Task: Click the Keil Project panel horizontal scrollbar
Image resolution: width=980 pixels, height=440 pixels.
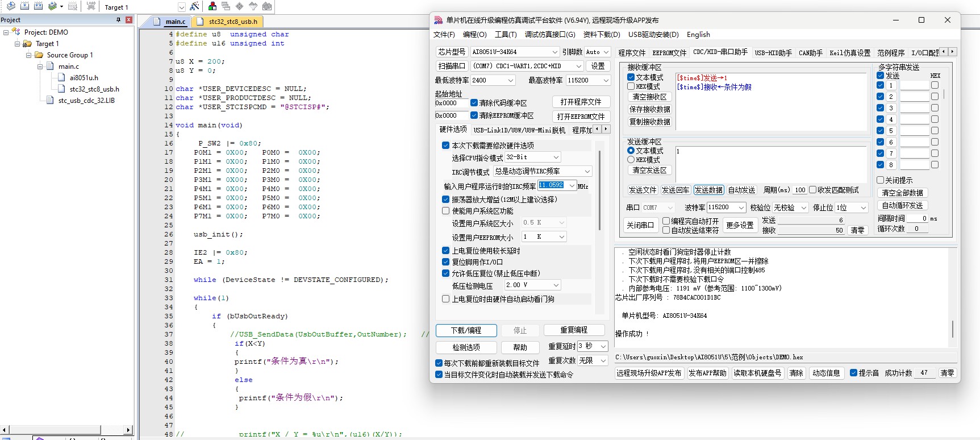Action: [x=67, y=430]
